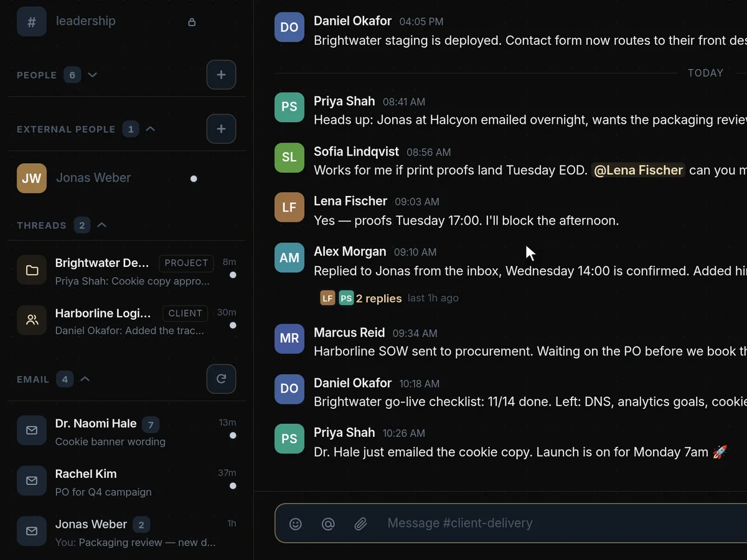Click the THREADS section header label
The width and height of the screenshot is (747, 560).
click(x=41, y=225)
